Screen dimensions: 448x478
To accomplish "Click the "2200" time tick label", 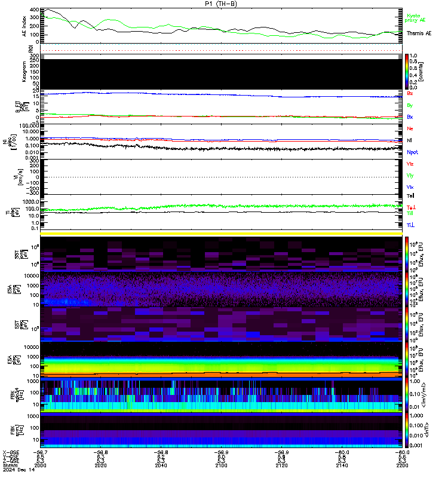I will tap(402, 465).
